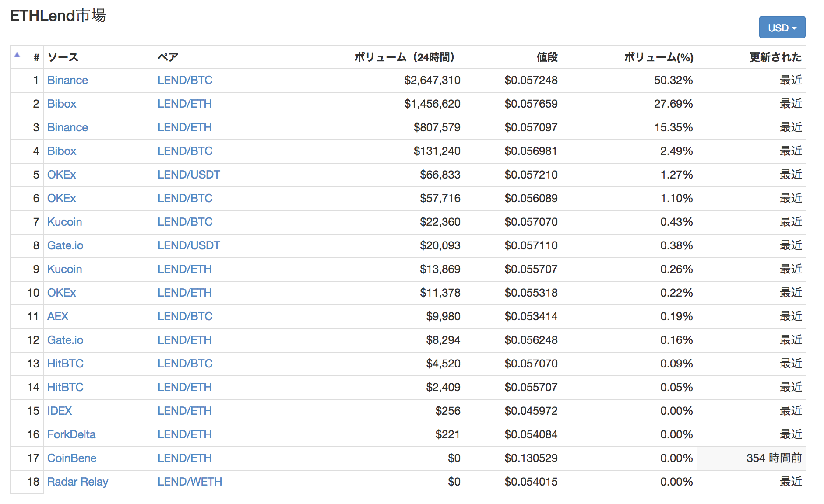Open the CoinBene exchange link
The height and width of the screenshot is (504, 824).
coord(72,458)
